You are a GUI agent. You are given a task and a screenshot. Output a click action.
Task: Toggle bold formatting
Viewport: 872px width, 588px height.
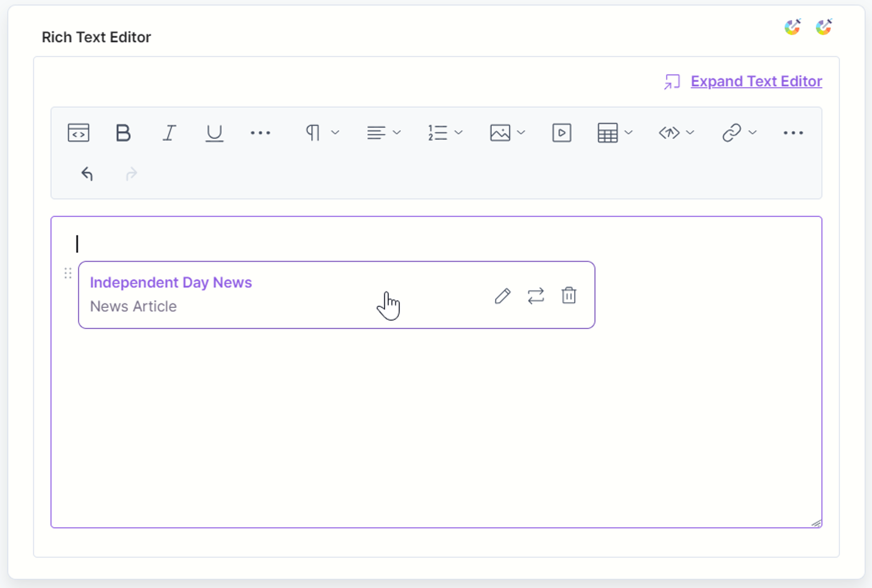[123, 133]
